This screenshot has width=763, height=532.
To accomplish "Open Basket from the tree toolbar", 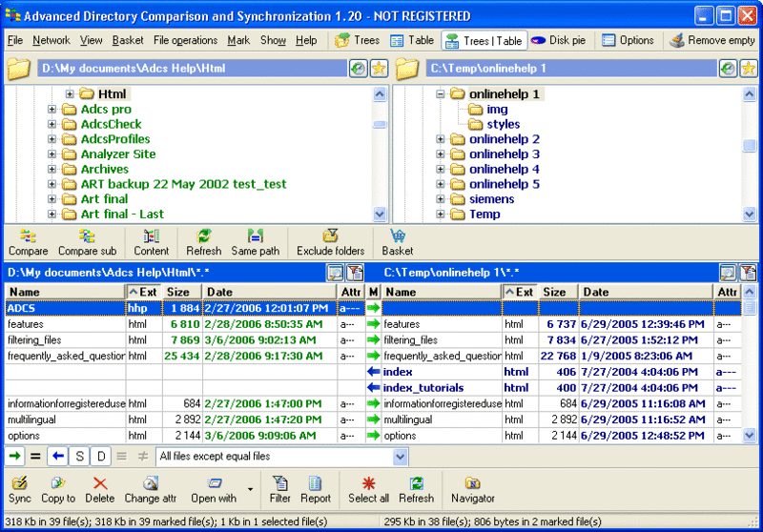I will pos(398,242).
